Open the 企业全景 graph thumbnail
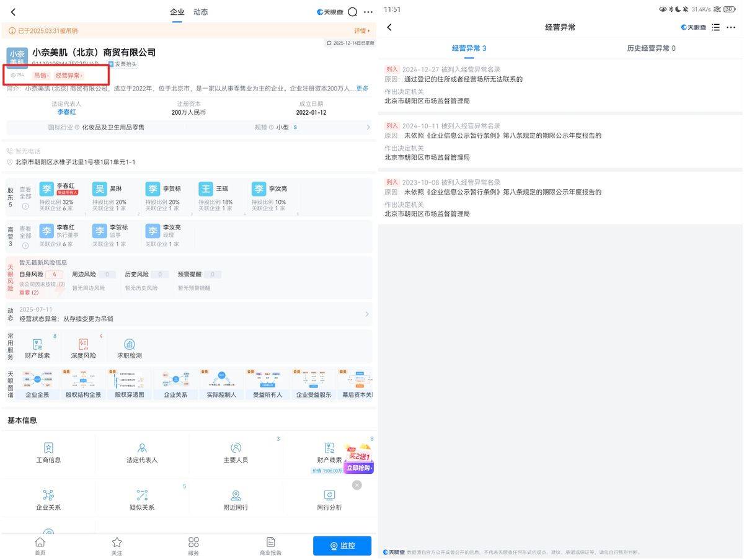The image size is (744, 560). point(37,384)
